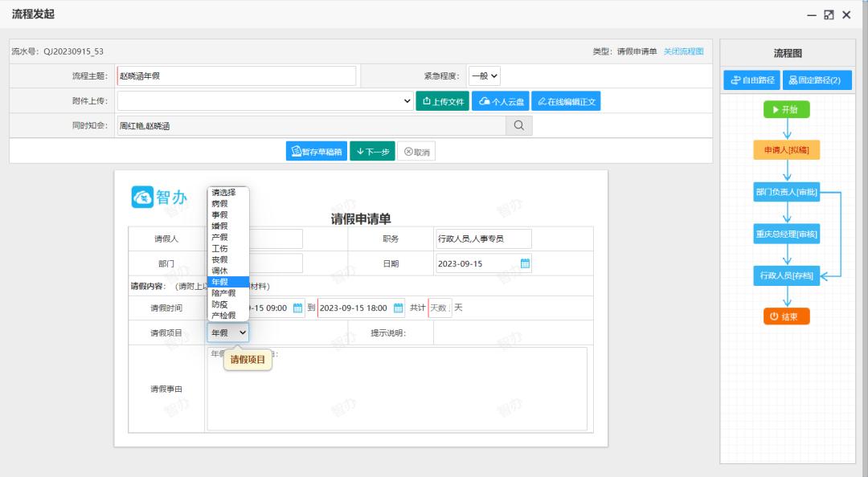Click the 取消 button
Screen dimensions: 868x477
[x=416, y=150]
